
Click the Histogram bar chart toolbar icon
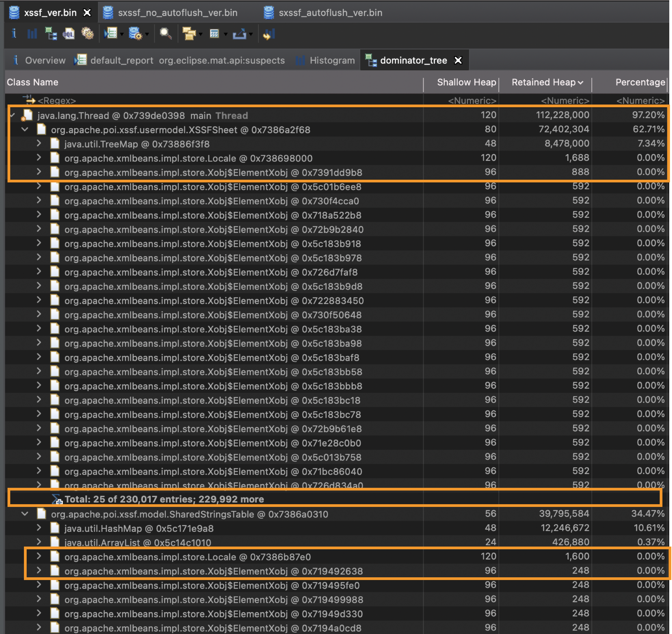pyautogui.click(x=32, y=34)
